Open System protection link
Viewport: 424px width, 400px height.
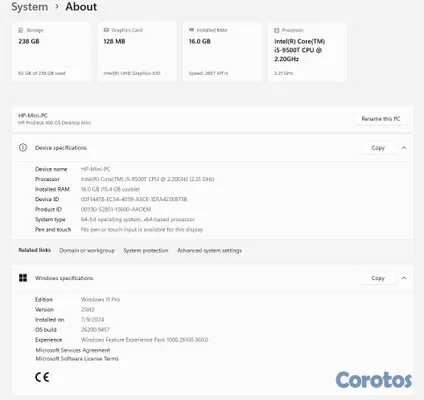coord(146,250)
